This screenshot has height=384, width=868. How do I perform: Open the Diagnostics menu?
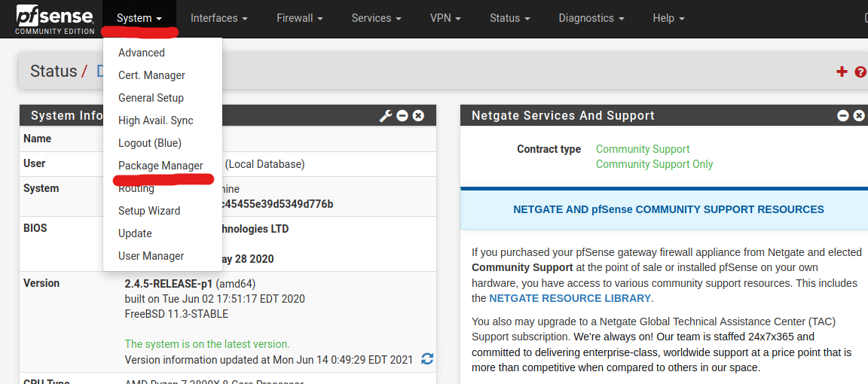[591, 18]
